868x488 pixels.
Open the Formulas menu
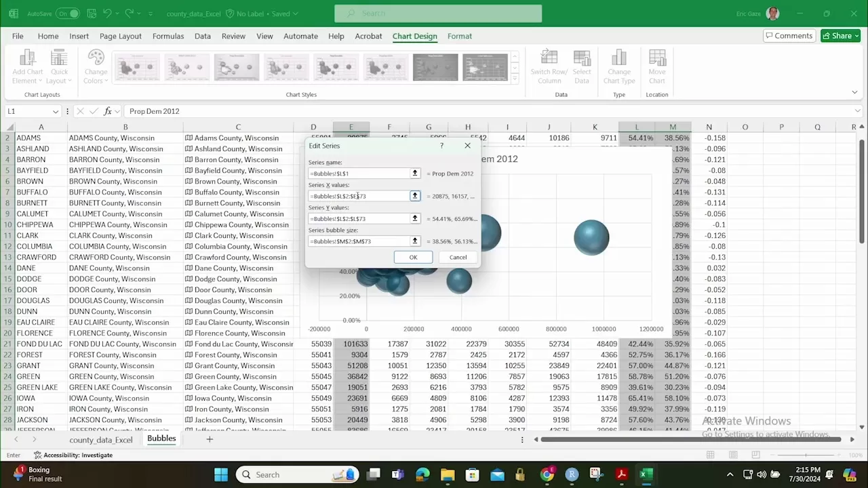[x=167, y=36]
